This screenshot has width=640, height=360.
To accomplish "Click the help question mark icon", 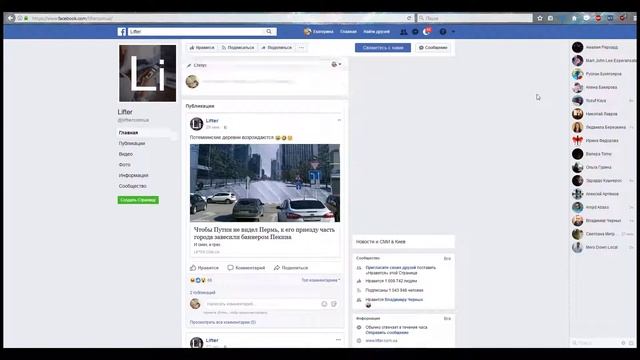I will click(x=443, y=32).
